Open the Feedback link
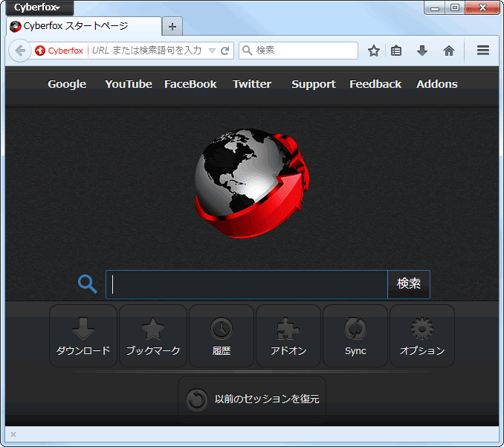The width and height of the screenshot is (504, 447). 375,84
